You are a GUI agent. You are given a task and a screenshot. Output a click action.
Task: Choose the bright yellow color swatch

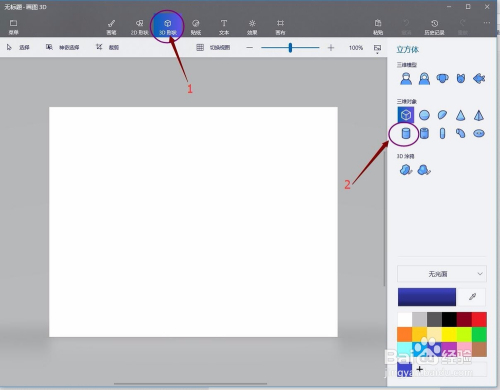(449, 334)
